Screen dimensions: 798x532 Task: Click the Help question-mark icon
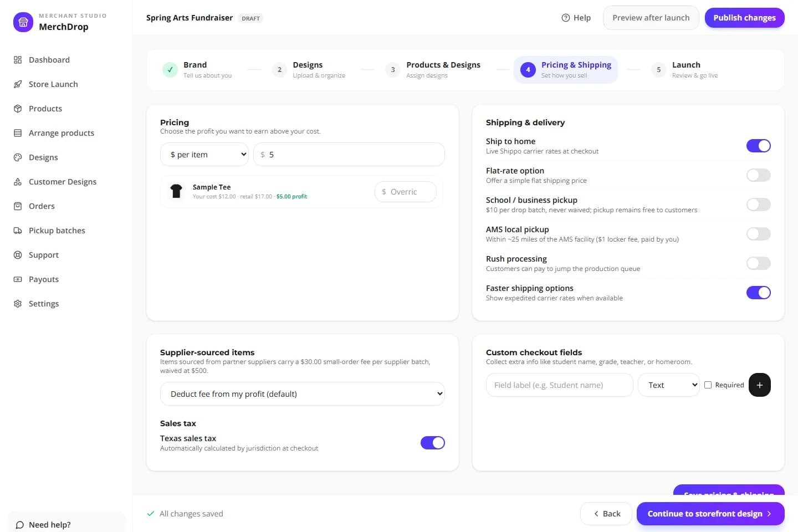pos(566,18)
